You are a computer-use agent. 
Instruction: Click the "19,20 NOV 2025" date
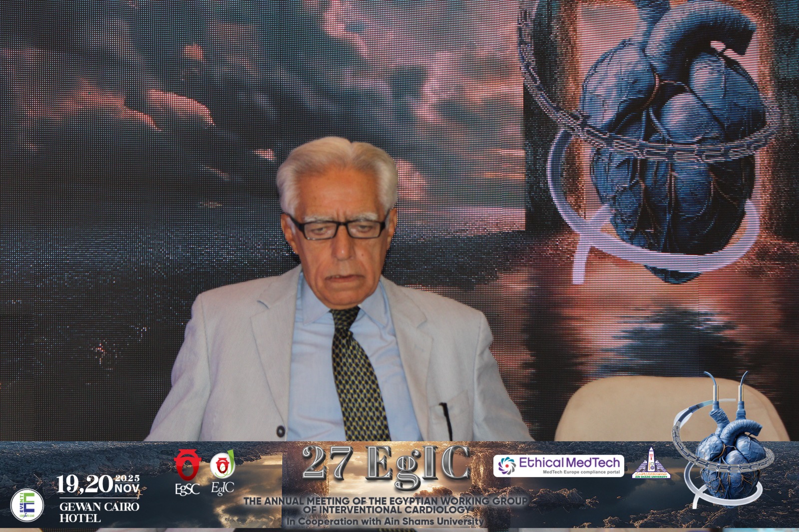tap(97, 484)
